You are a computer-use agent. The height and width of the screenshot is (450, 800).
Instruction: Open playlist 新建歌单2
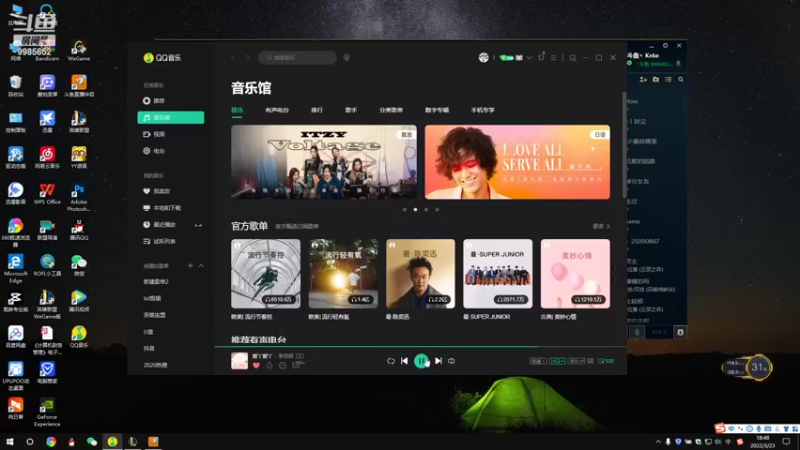[156, 282]
